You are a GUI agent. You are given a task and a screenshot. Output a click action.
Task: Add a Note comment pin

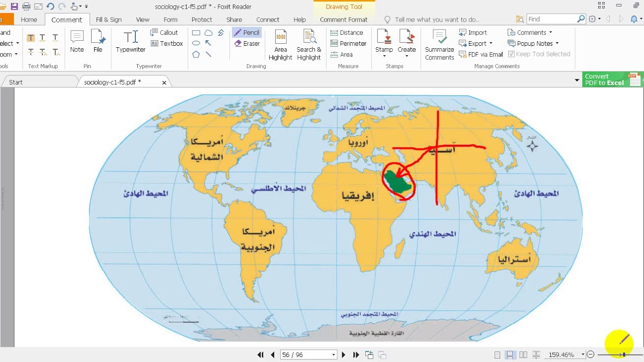77,41
